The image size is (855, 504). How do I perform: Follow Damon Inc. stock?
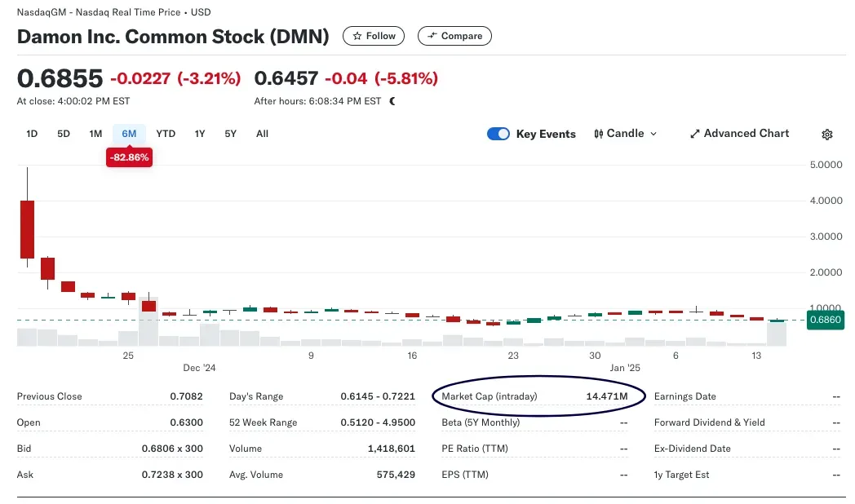[x=374, y=36]
